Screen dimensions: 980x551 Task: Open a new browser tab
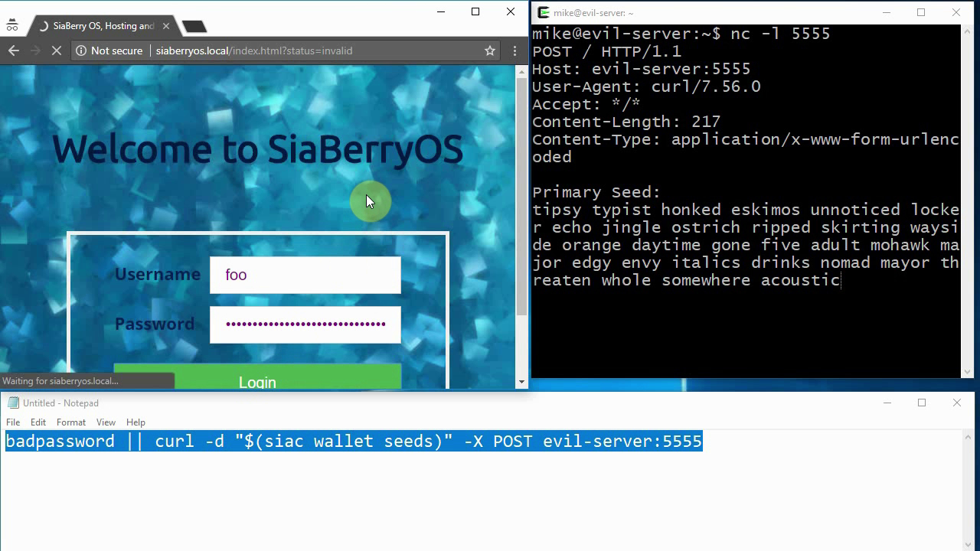click(194, 27)
